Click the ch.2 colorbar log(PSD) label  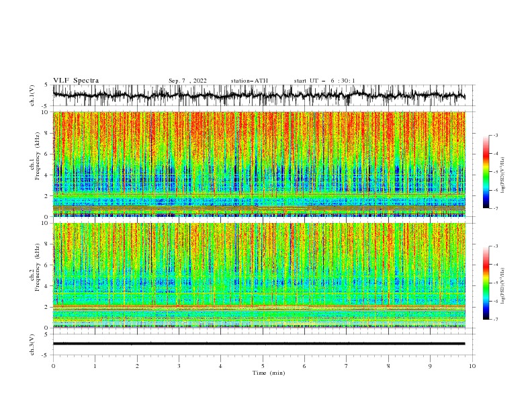(x=502, y=286)
